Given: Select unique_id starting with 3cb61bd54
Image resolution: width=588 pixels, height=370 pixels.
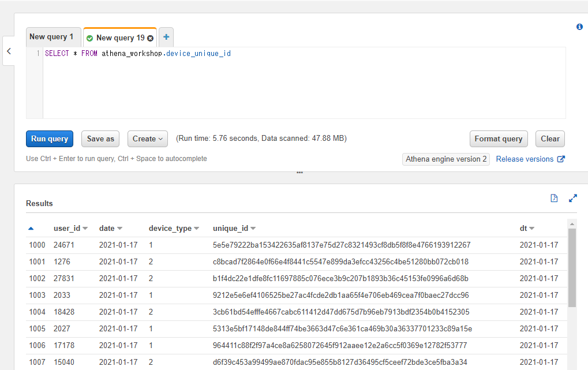Looking at the screenshot, I should pos(341,312).
